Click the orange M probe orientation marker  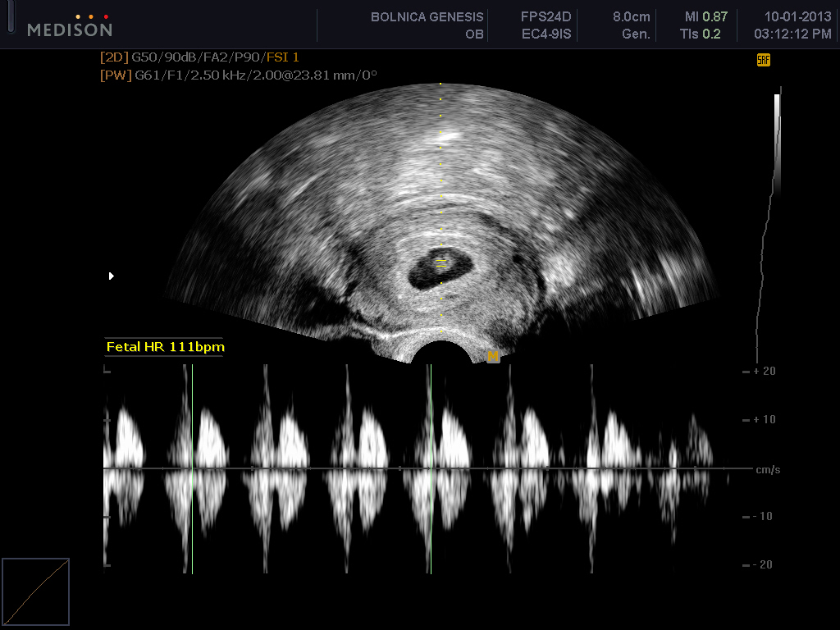point(493,356)
